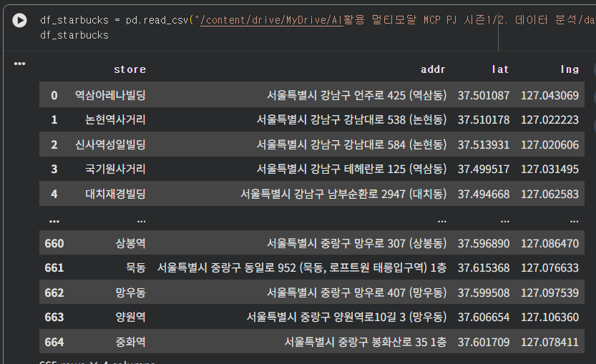Open the cell output options menu
Image resolution: width=596 pixels, height=364 pixels.
tap(19, 64)
